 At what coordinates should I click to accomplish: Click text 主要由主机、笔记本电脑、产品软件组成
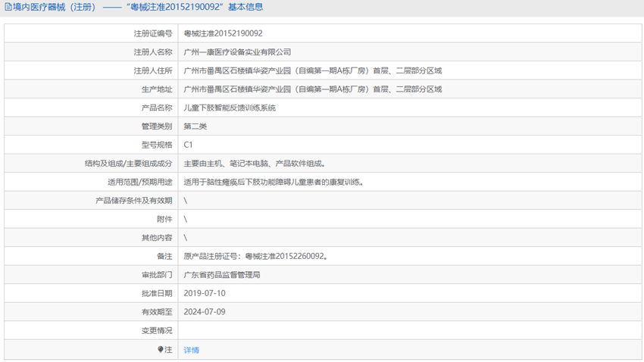[253, 164]
